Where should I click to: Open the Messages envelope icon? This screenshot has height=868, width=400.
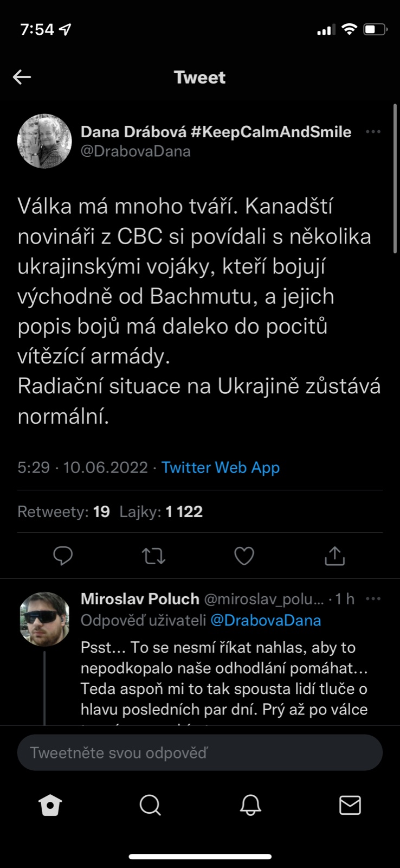350,806
